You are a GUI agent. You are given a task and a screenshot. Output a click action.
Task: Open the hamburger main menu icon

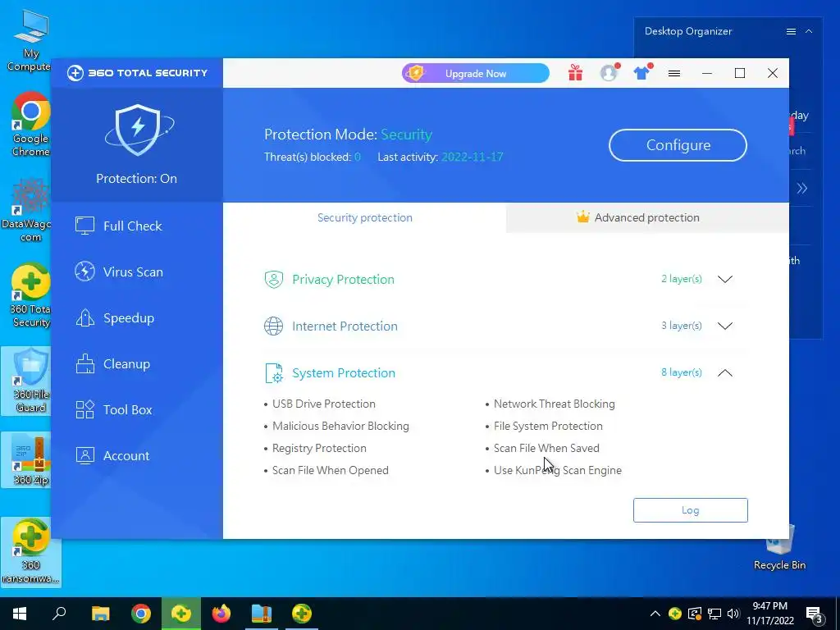coord(674,73)
